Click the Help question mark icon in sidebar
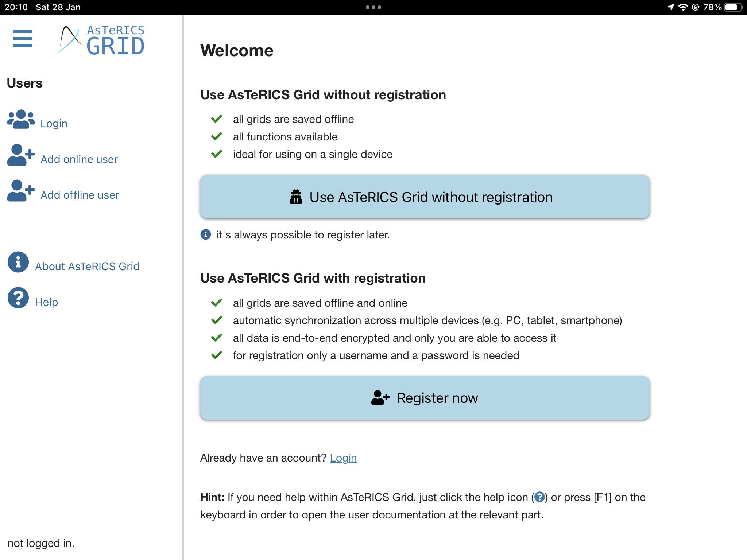Image resolution: width=747 pixels, height=560 pixels. click(x=18, y=298)
